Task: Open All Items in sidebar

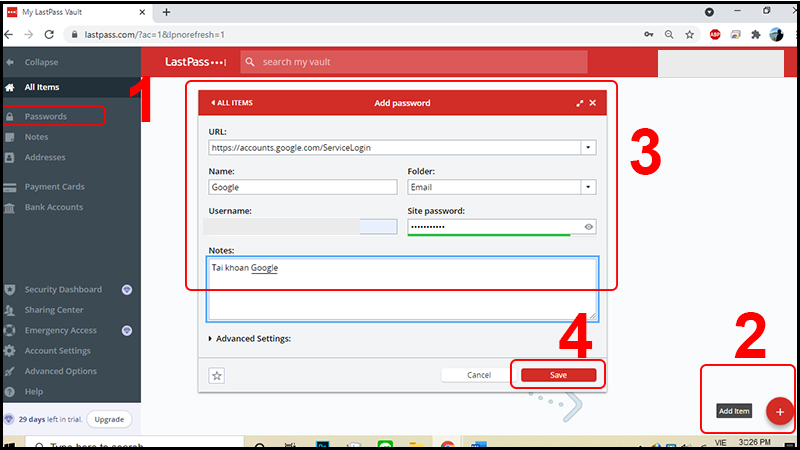Action: coord(41,87)
